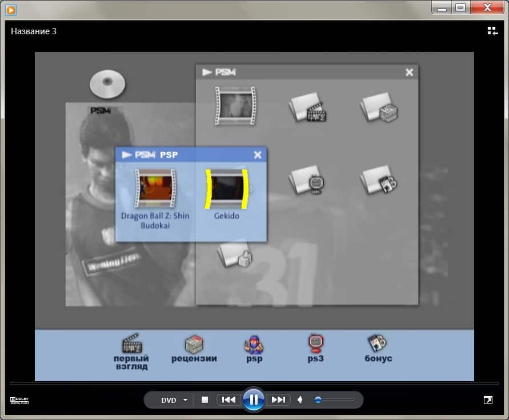Click the Gekido label
The height and width of the screenshot is (420, 509).
pos(227,216)
